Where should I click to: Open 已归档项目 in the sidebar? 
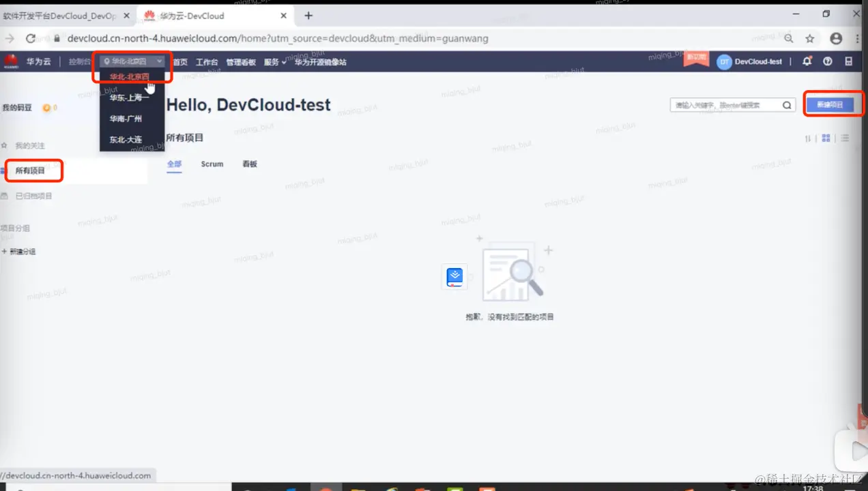click(x=33, y=196)
